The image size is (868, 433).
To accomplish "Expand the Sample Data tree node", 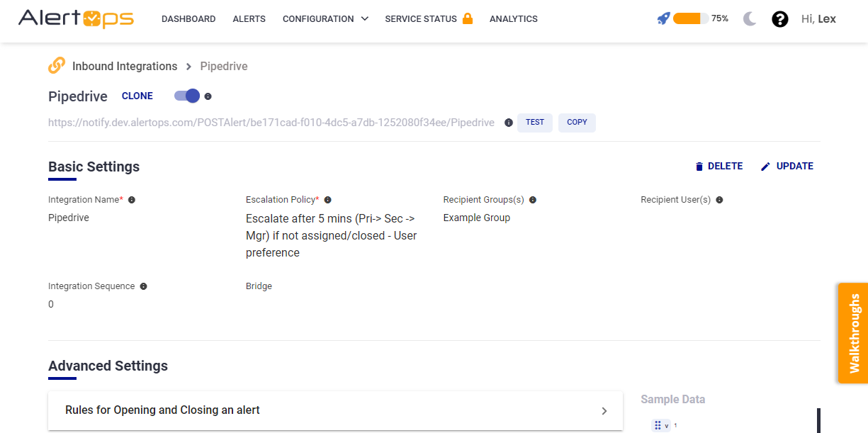I will (666, 426).
